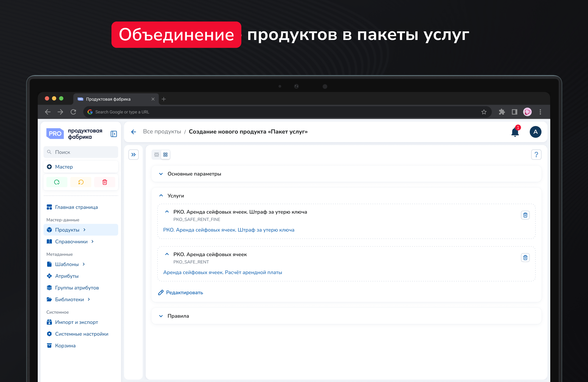Collapse the Услуги section
Image resolution: width=588 pixels, height=382 pixels.
[x=161, y=196]
